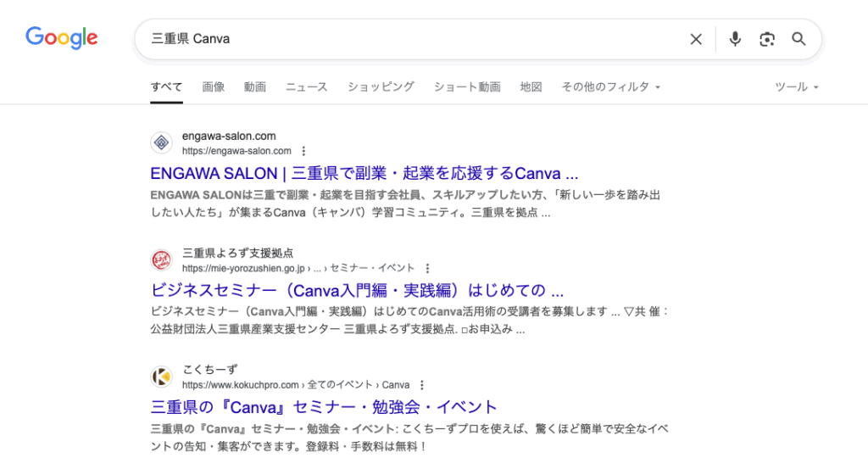
Task: Start voice search with microphone icon
Action: click(x=735, y=39)
